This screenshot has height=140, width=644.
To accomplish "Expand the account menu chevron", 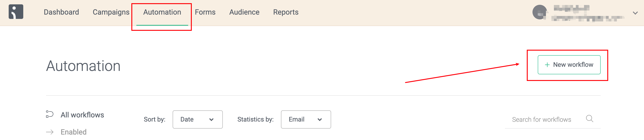I will (635, 13).
